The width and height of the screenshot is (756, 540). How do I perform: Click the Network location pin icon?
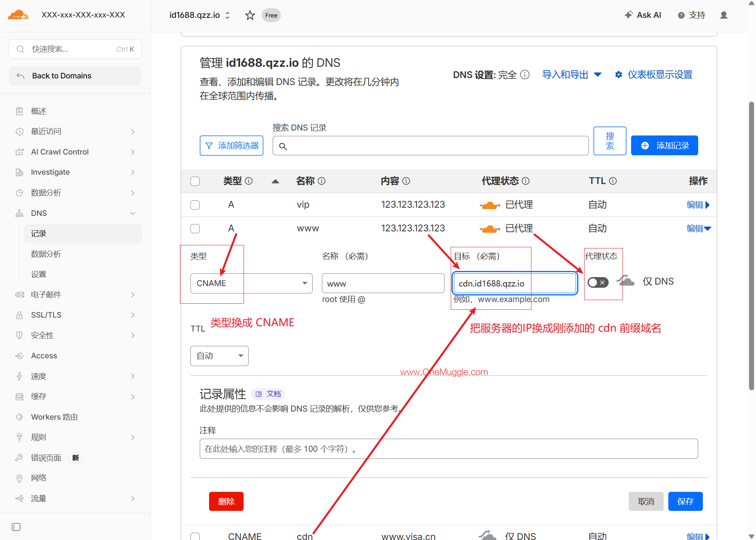point(19,478)
